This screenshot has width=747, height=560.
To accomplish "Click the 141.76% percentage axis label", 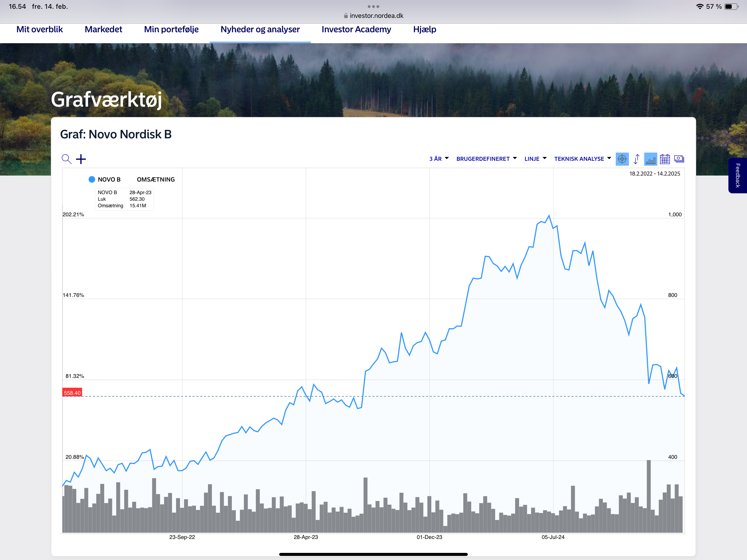I will (73, 295).
